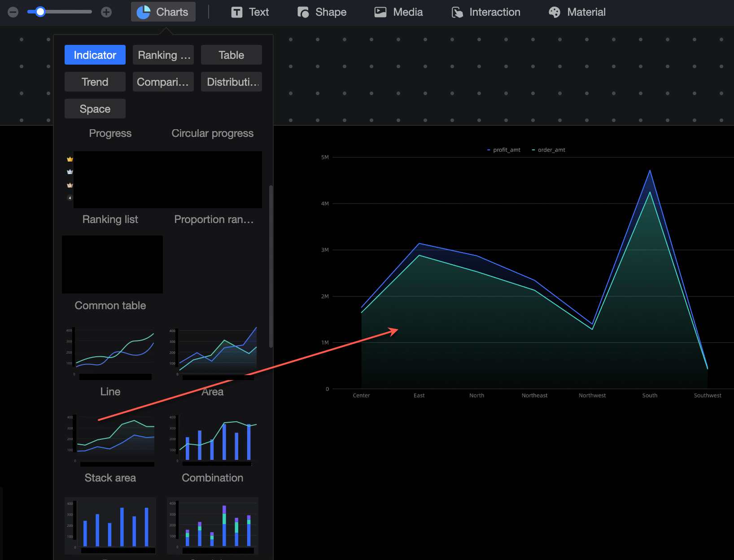Select the Indicator chart category

pyautogui.click(x=95, y=55)
